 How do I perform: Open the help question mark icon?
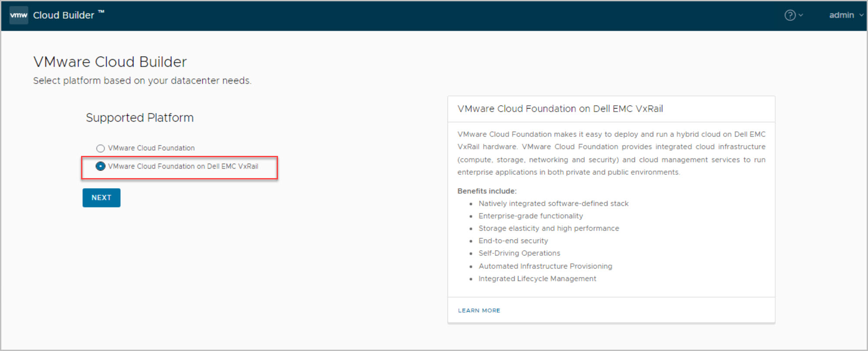[790, 15]
